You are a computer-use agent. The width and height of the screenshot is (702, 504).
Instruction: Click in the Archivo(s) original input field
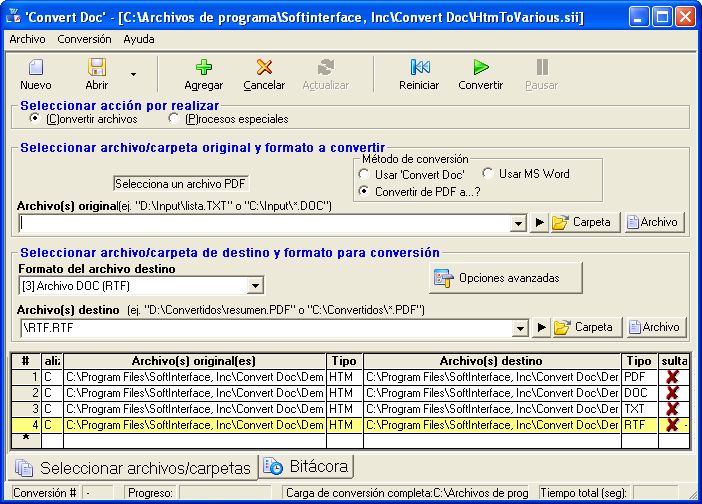[265, 222]
